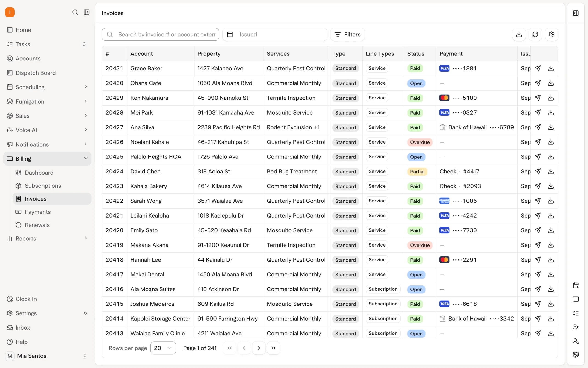Go to next page of invoices

259,348
